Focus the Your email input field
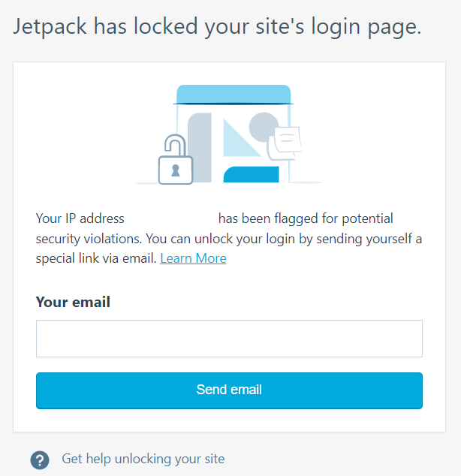Screen dimensions: 461x476 [x=229, y=339]
